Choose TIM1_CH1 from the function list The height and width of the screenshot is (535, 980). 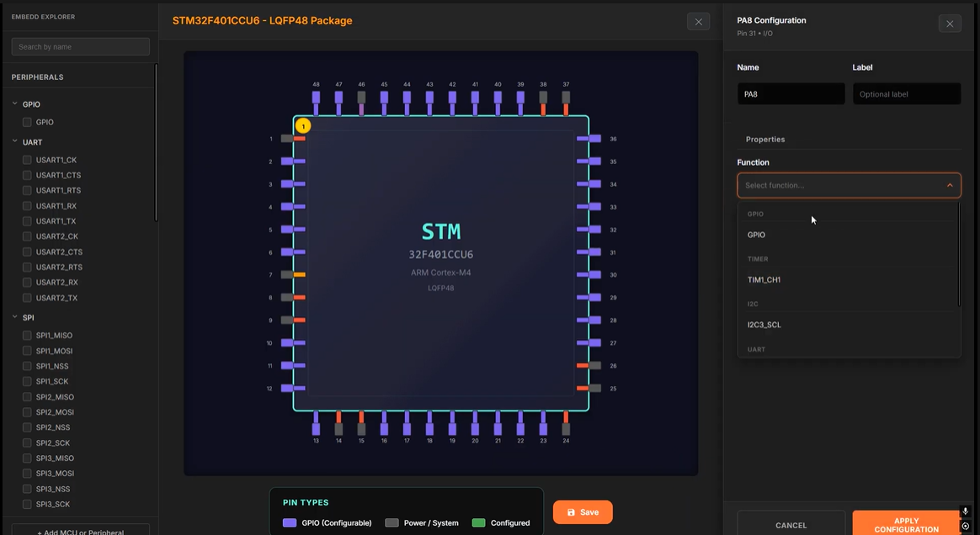tap(848, 279)
